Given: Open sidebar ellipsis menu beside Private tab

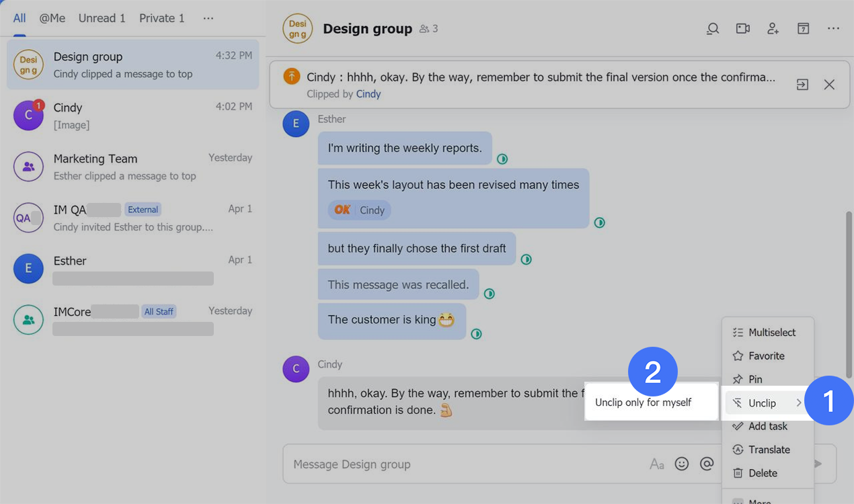Looking at the screenshot, I should pyautogui.click(x=208, y=18).
